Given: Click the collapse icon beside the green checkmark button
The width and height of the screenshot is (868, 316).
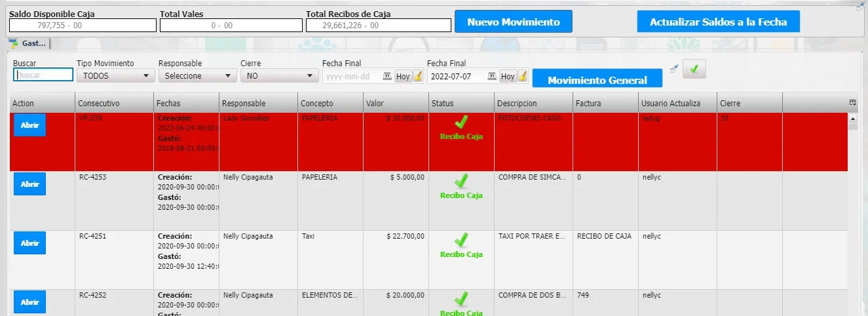Looking at the screenshot, I should [673, 68].
